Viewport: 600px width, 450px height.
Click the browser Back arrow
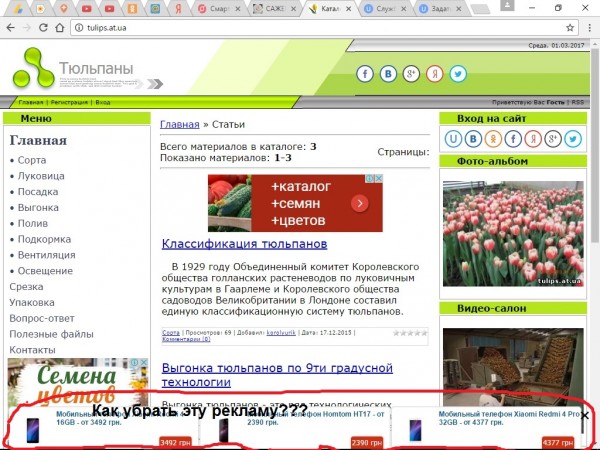(x=10, y=28)
